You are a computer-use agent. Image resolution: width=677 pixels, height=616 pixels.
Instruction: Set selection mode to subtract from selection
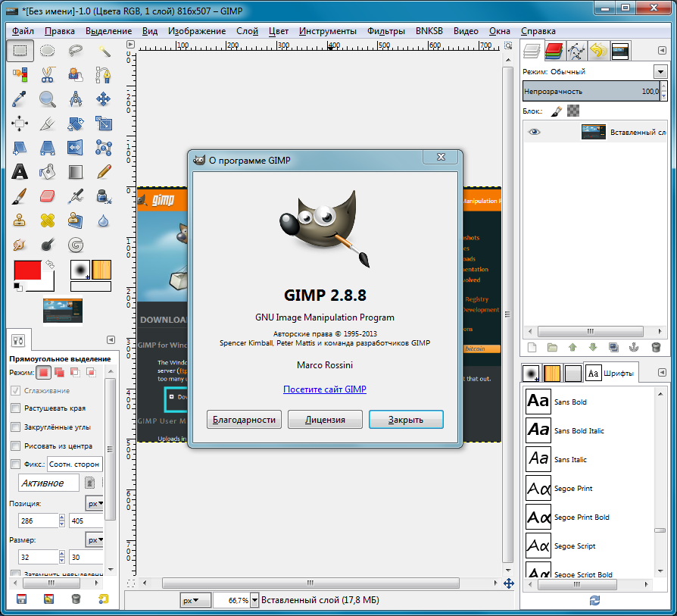(x=75, y=372)
